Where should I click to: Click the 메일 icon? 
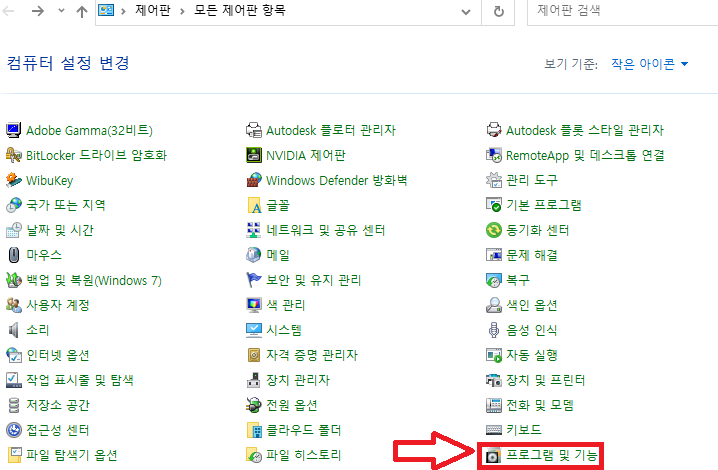(254, 255)
